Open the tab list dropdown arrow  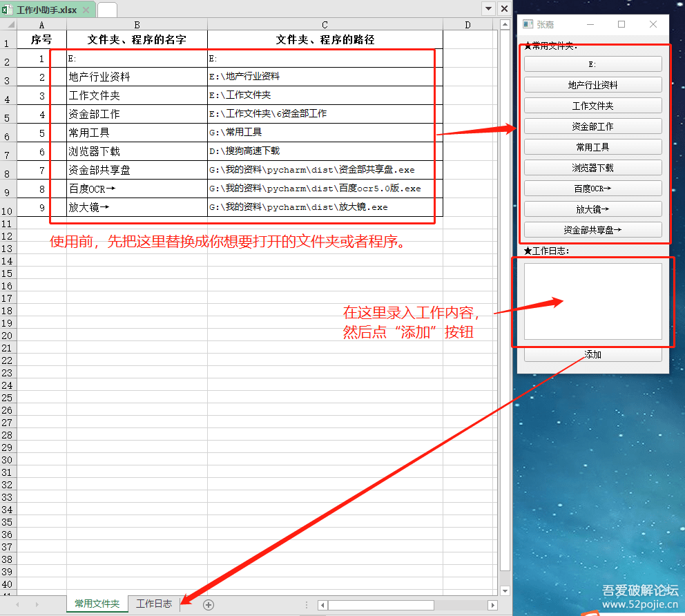click(488, 8)
